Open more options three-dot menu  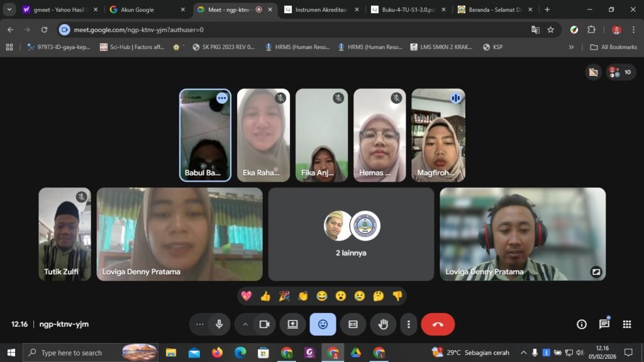pyautogui.click(x=409, y=324)
